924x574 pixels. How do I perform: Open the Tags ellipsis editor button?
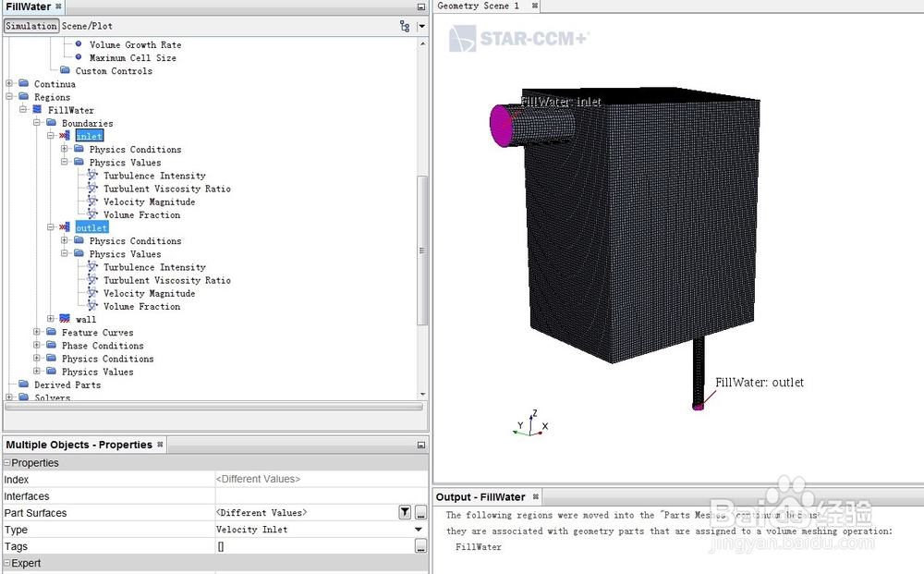(420, 546)
